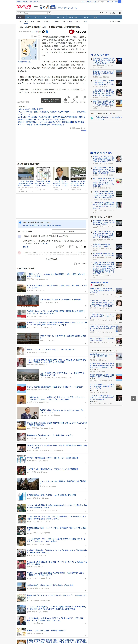138x644 pixels.
Task: Open 購入履歴 link
Action: (x=112, y=13)
